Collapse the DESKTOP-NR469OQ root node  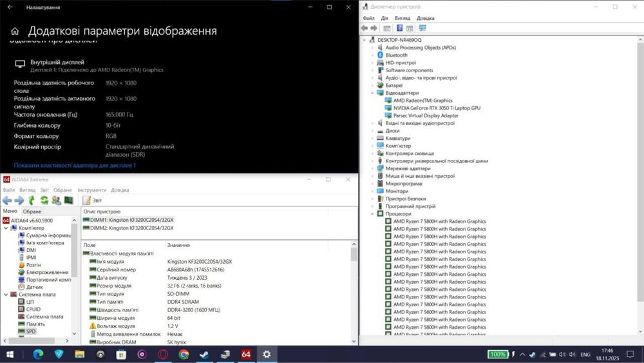pyautogui.click(x=365, y=40)
